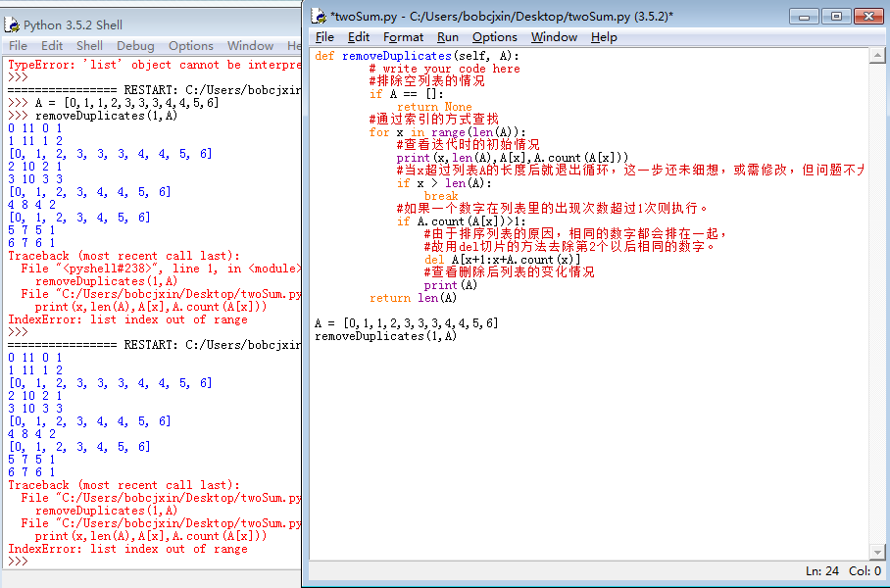Open the editor's File menu
The image size is (890, 588).
point(324,37)
